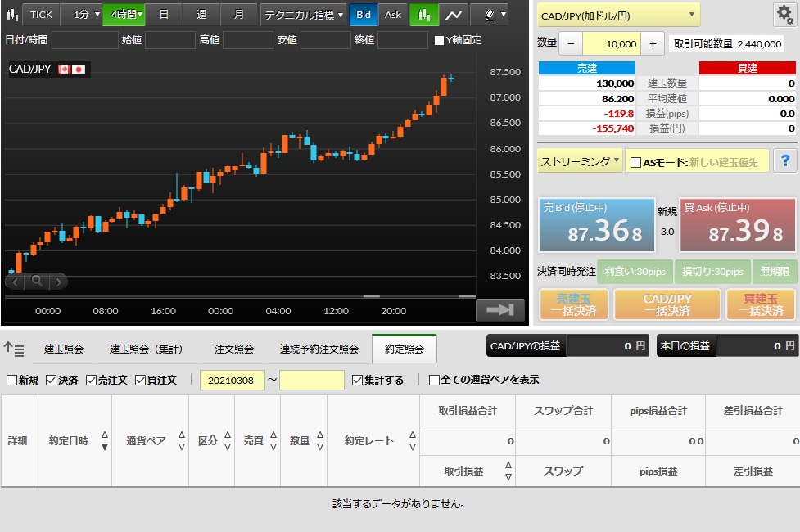Select TICK chart timeframe

[x=41, y=15]
